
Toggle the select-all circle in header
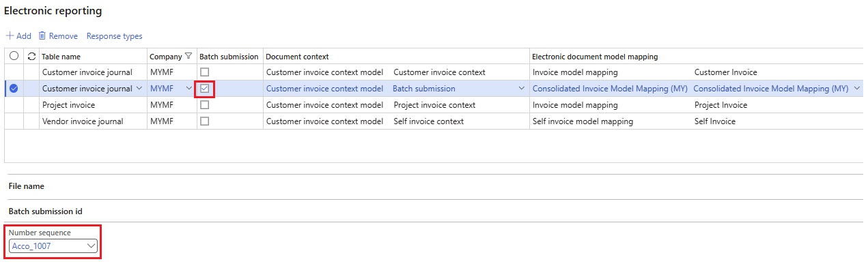[14, 56]
